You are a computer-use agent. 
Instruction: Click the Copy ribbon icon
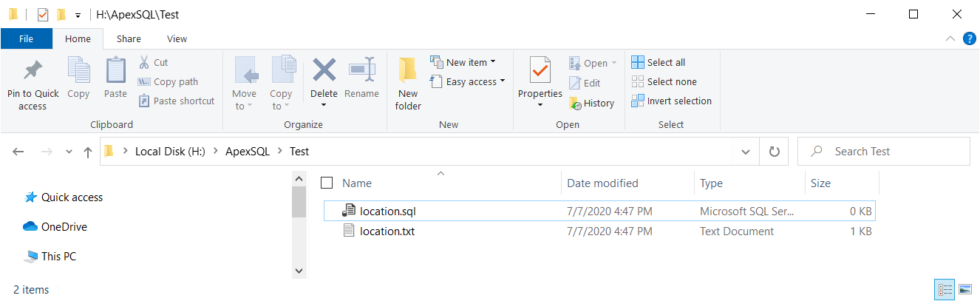(78, 78)
